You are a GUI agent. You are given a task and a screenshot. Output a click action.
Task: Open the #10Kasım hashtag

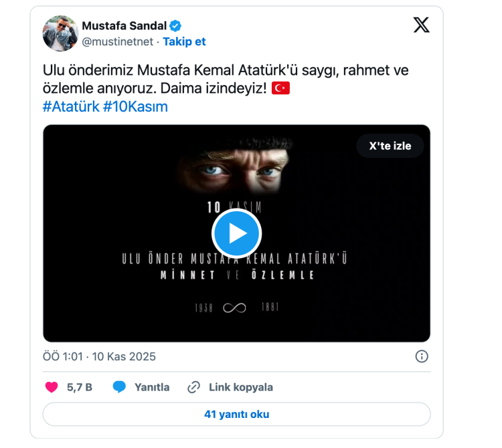coord(135,106)
